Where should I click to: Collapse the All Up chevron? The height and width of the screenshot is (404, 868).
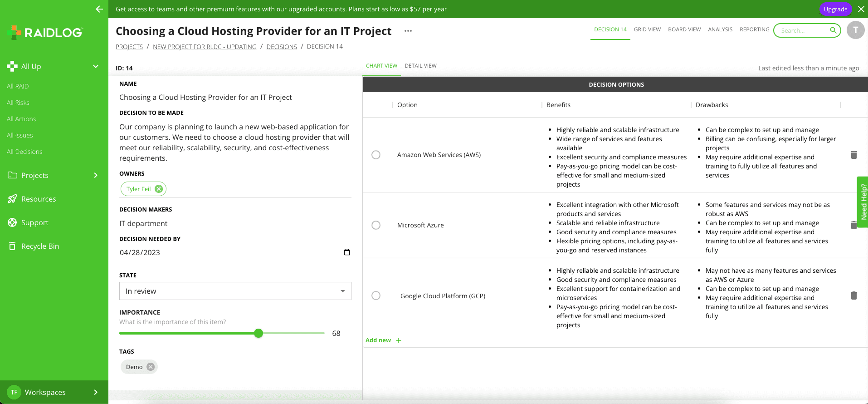[x=96, y=66]
